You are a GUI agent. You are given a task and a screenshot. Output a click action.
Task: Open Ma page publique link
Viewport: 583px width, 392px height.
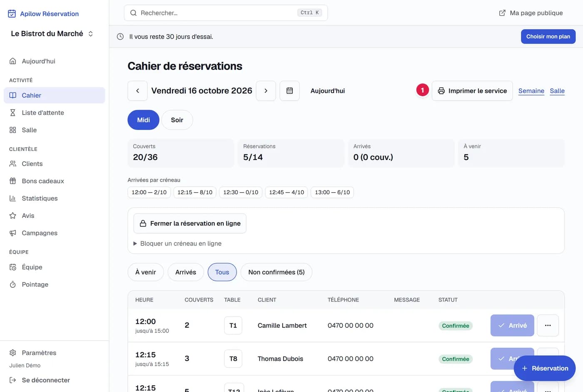coord(531,13)
